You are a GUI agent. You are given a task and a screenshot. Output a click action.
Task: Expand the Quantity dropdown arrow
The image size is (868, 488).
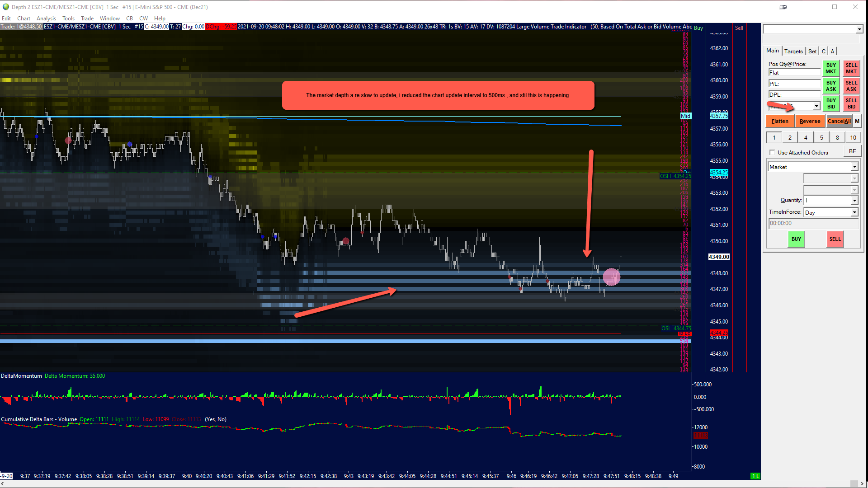coord(854,201)
